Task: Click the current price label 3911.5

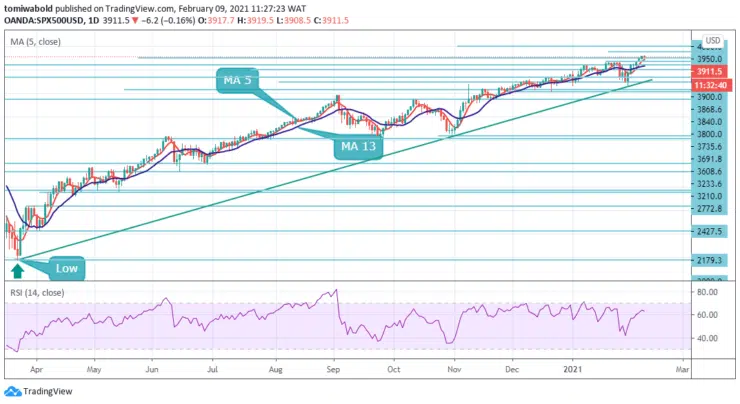Action: [710, 73]
